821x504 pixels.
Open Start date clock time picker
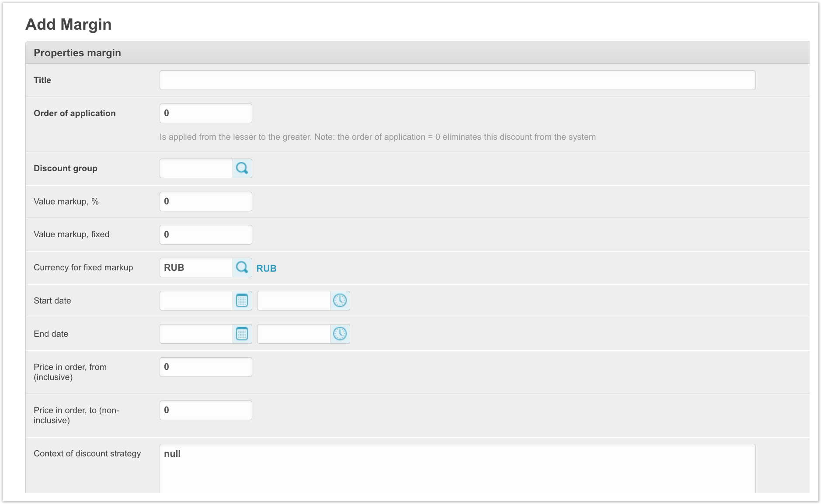[340, 300]
